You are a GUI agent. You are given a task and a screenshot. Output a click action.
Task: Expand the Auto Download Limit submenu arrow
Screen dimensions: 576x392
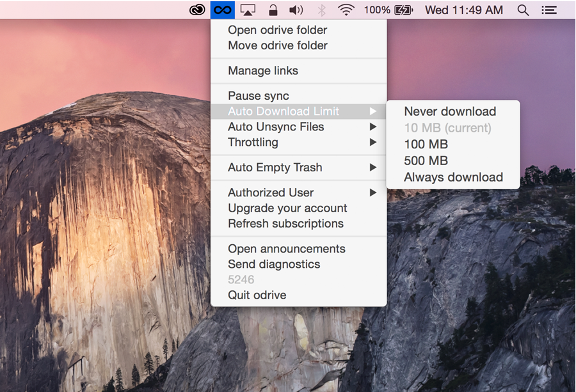coord(373,111)
